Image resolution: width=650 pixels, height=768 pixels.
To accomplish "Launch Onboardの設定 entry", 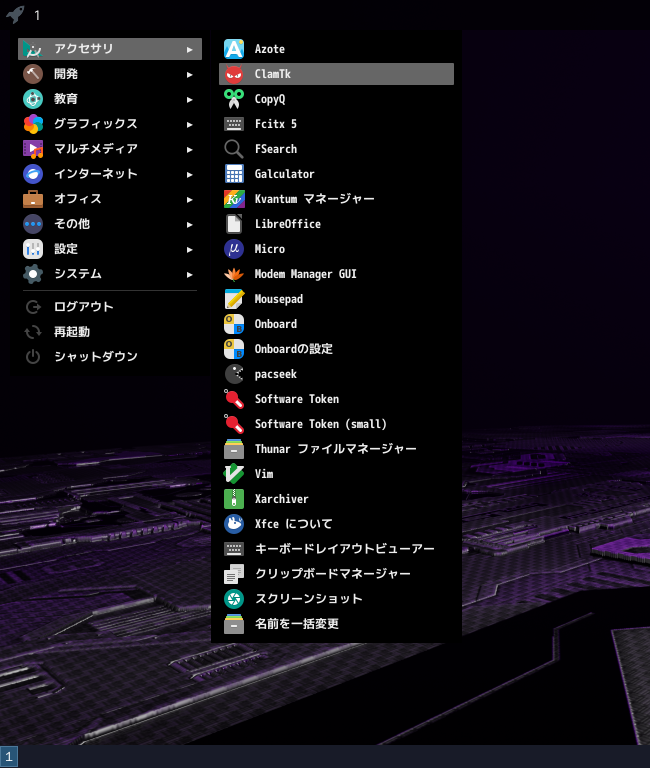I will pos(336,349).
